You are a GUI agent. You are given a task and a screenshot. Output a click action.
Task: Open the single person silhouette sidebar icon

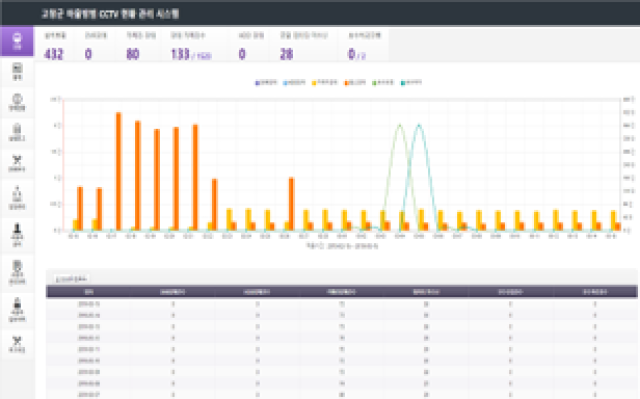tap(17, 235)
